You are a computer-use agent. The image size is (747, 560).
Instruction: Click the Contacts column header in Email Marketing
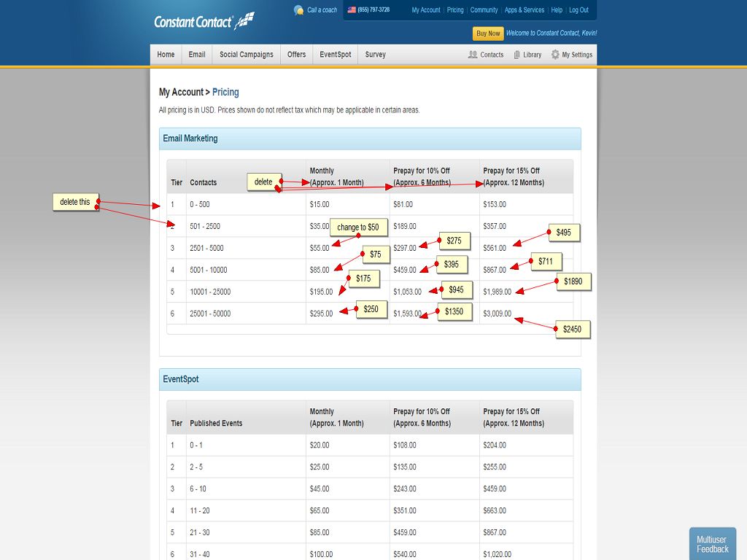click(203, 183)
